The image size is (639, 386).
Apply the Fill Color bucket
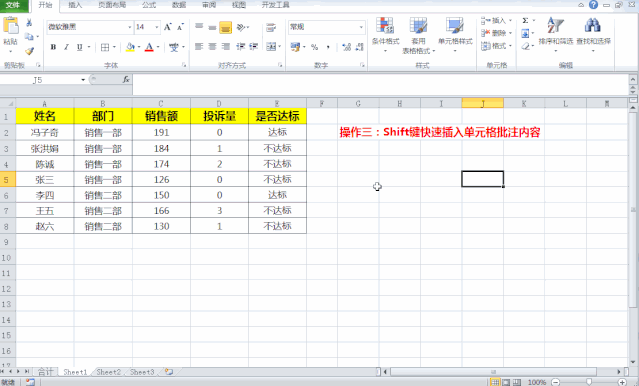pyautogui.click(x=130, y=47)
